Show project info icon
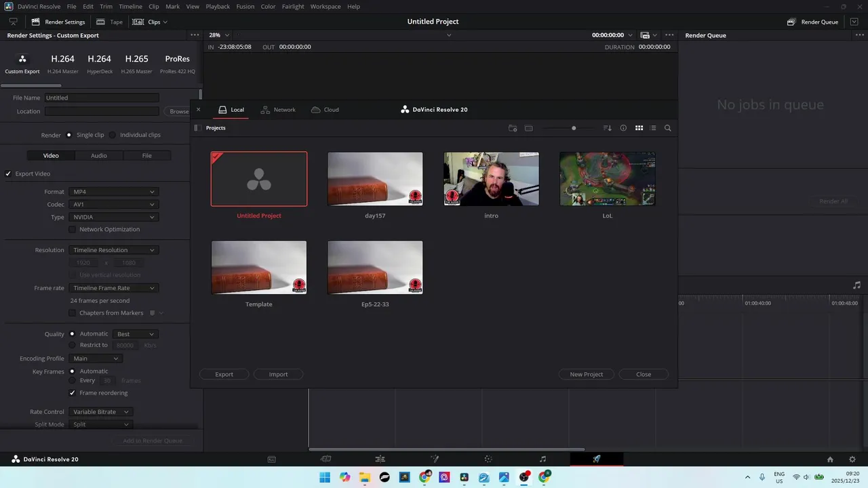 pos(623,128)
